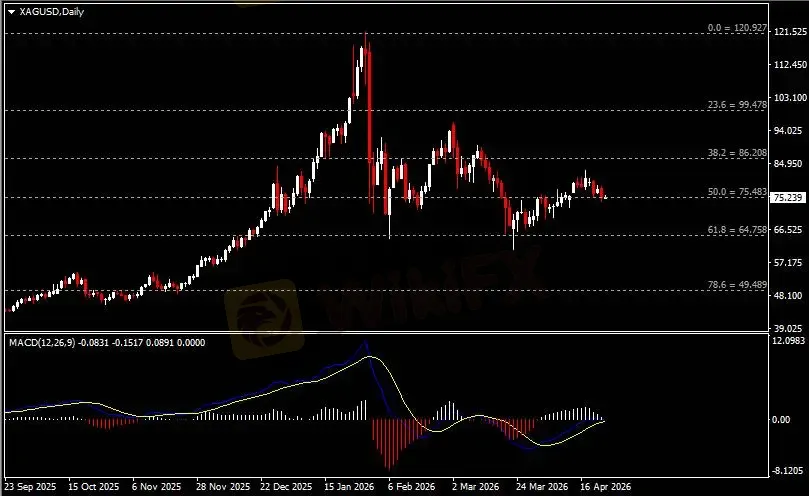Click the 23 Sep 2025 date label
This screenshot has height=496, width=809.
[31, 487]
